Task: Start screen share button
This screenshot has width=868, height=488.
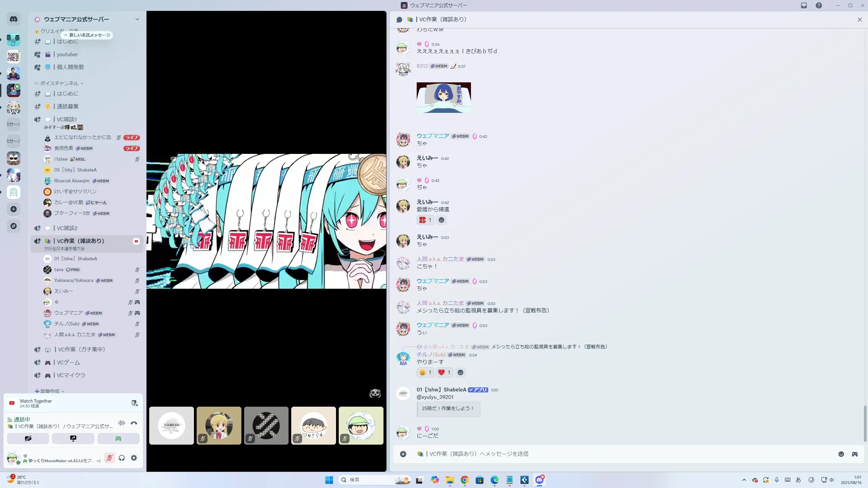Action: click(73, 439)
